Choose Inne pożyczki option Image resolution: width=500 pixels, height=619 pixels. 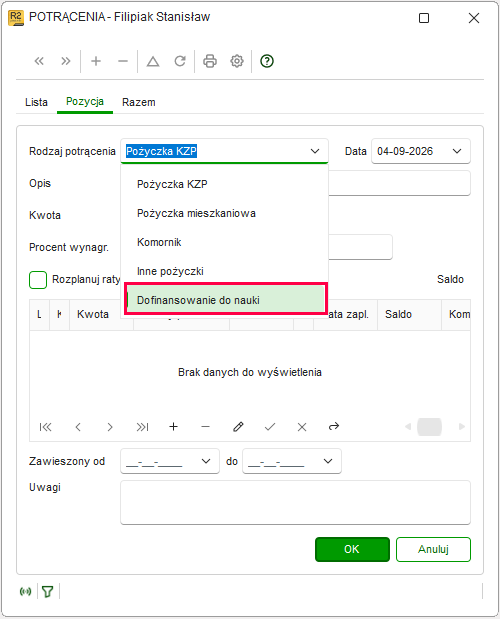click(225, 272)
